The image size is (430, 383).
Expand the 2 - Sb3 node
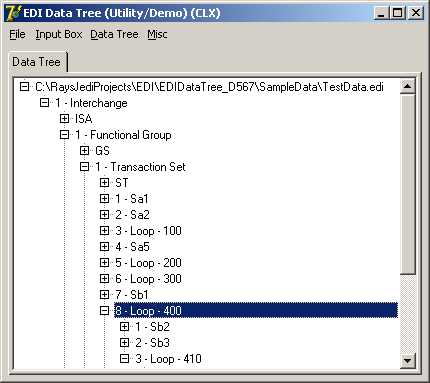tap(124, 343)
